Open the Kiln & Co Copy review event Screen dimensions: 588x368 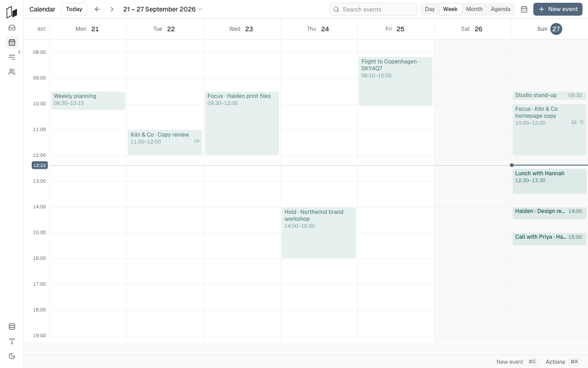[x=165, y=143]
